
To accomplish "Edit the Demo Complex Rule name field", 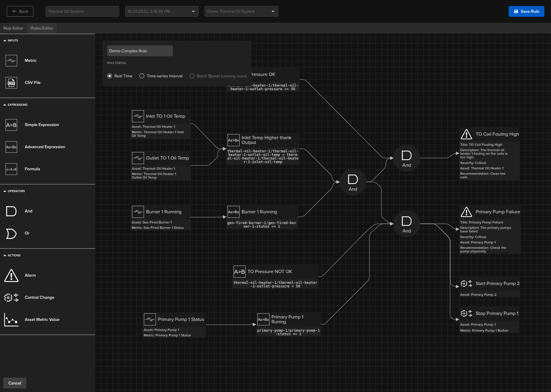I will coord(140,51).
